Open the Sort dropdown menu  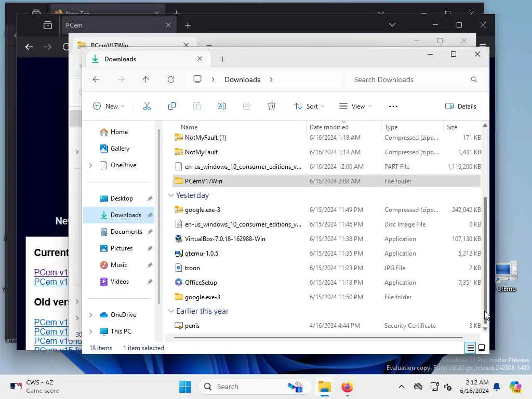tap(309, 106)
